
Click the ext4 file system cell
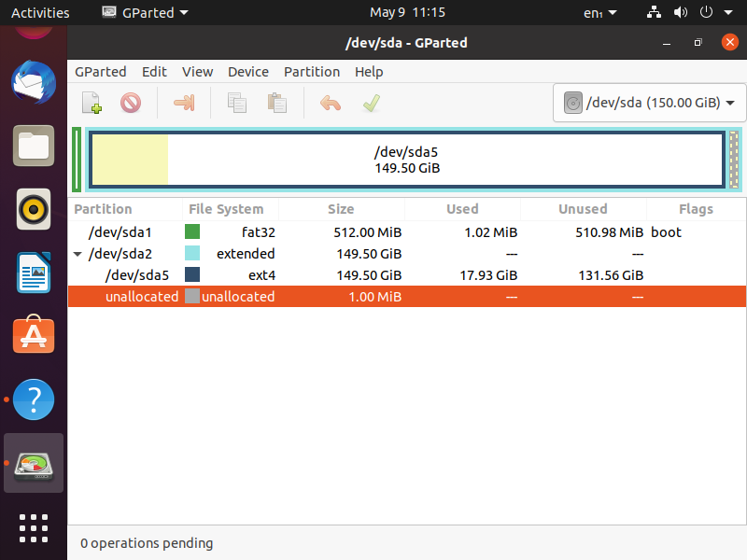pyautogui.click(x=261, y=275)
